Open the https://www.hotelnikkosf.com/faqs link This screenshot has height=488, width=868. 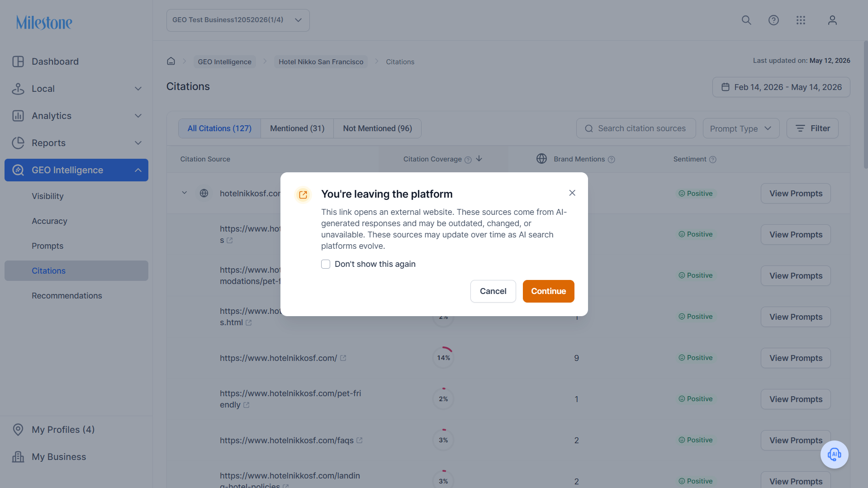(286, 441)
